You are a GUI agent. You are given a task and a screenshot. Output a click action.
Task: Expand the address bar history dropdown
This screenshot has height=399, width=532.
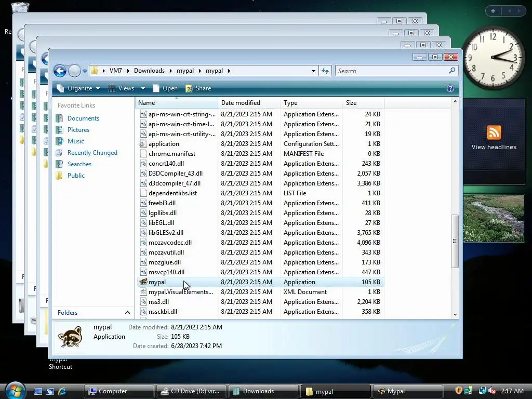(x=313, y=71)
